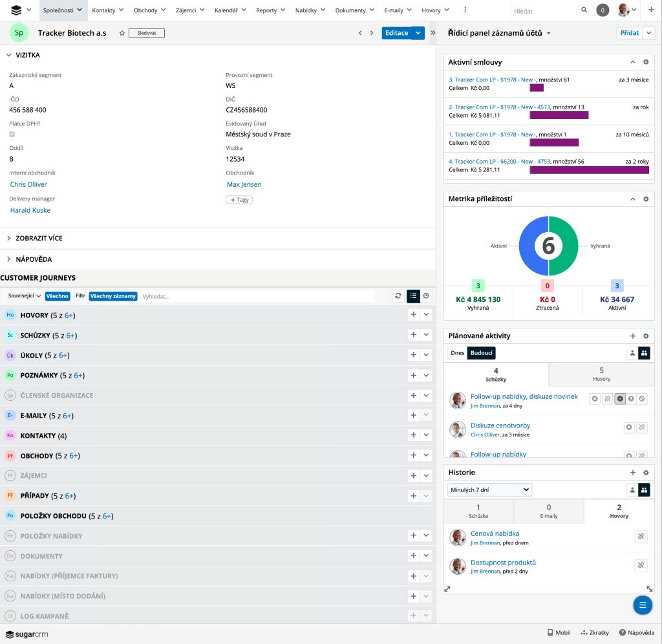The image size is (662, 644).
Task: Switch Plánované aktivity to the Dnes view
Action: pos(457,353)
